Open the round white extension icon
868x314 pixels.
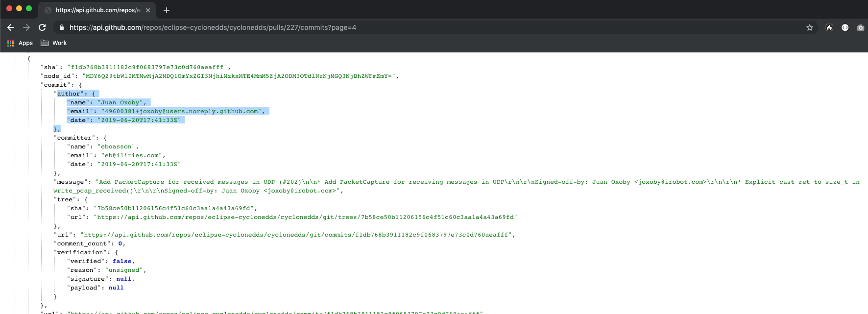pos(845,27)
